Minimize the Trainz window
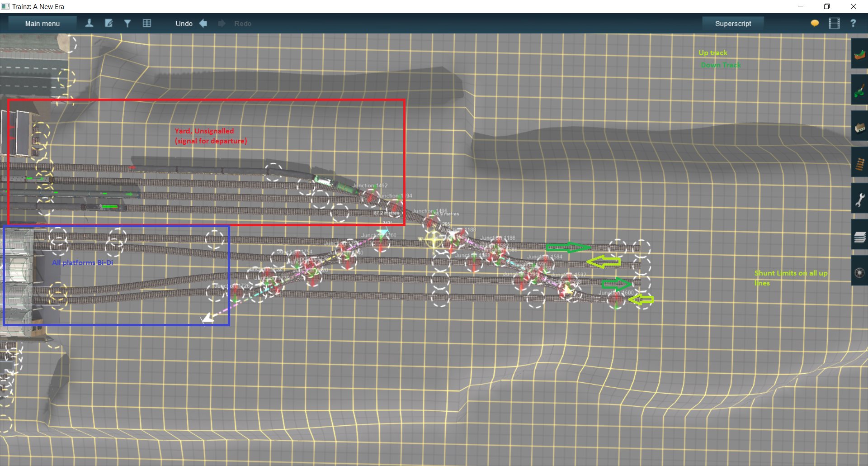 pos(801,6)
